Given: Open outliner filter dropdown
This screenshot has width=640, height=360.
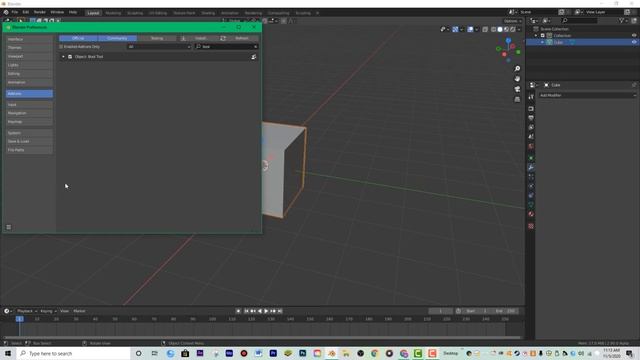Looking at the screenshot, I should pos(623,20).
